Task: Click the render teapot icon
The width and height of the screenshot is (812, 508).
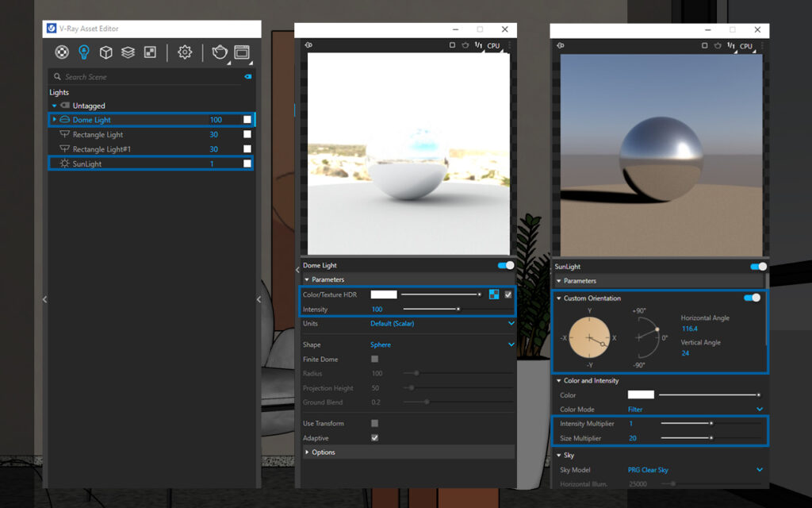Action: click(x=219, y=52)
